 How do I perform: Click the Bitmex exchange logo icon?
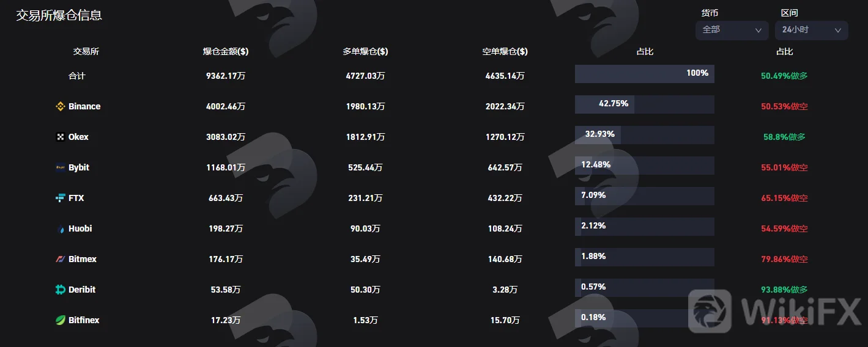(x=60, y=259)
